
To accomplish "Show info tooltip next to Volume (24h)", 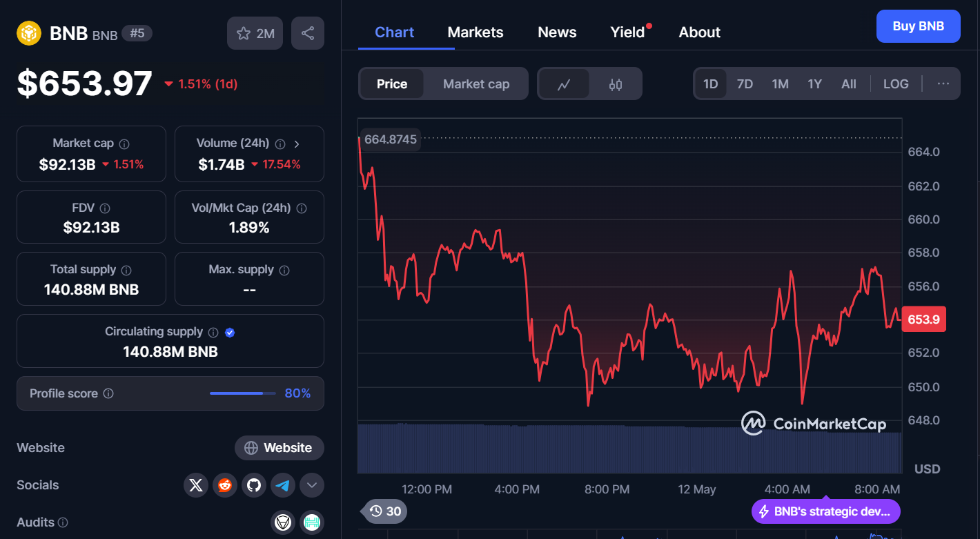I will [280, 144].
